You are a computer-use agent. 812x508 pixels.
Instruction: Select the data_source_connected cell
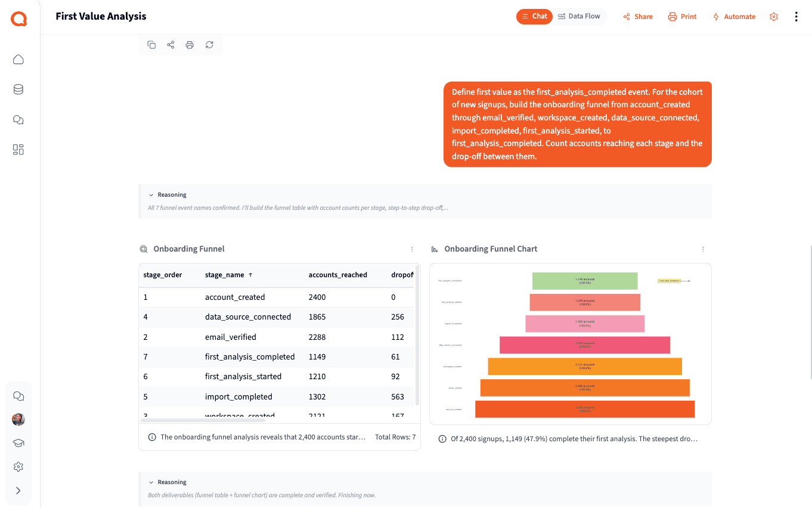(x=248, y=317)
